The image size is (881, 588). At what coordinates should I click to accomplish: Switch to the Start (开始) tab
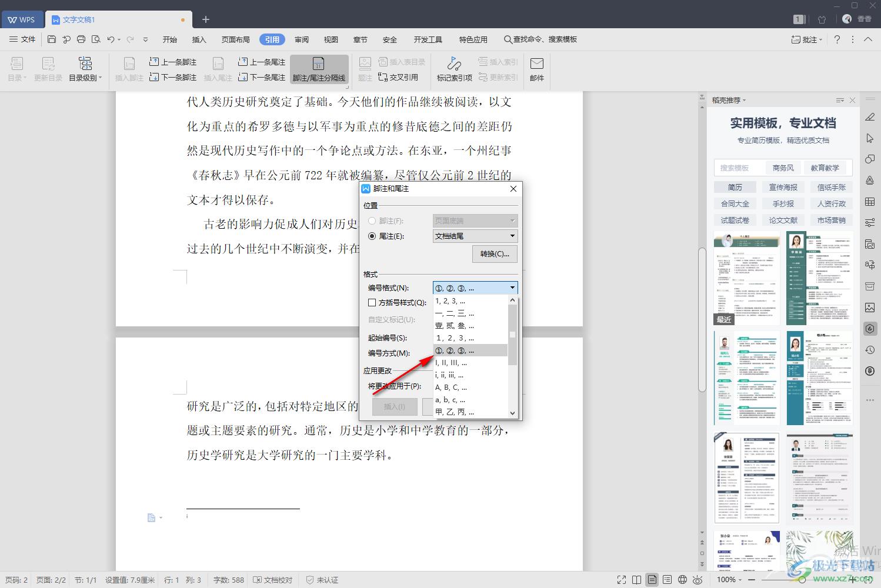tap(170, 39)
